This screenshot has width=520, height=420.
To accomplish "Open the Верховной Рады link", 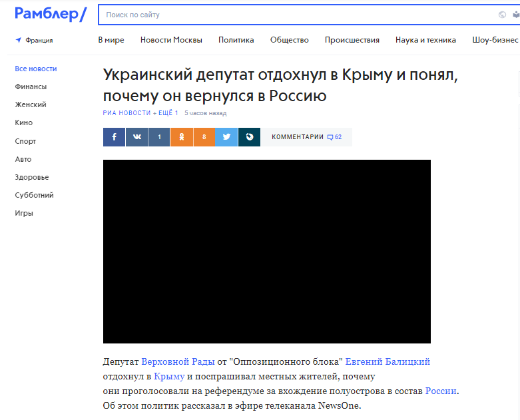I will tap(178, 361).
